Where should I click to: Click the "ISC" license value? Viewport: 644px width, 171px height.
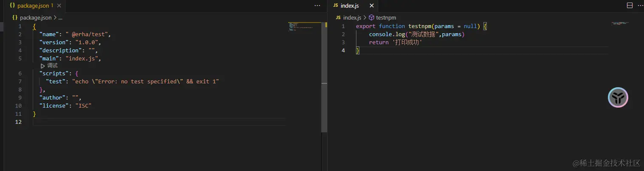(83, 105)
